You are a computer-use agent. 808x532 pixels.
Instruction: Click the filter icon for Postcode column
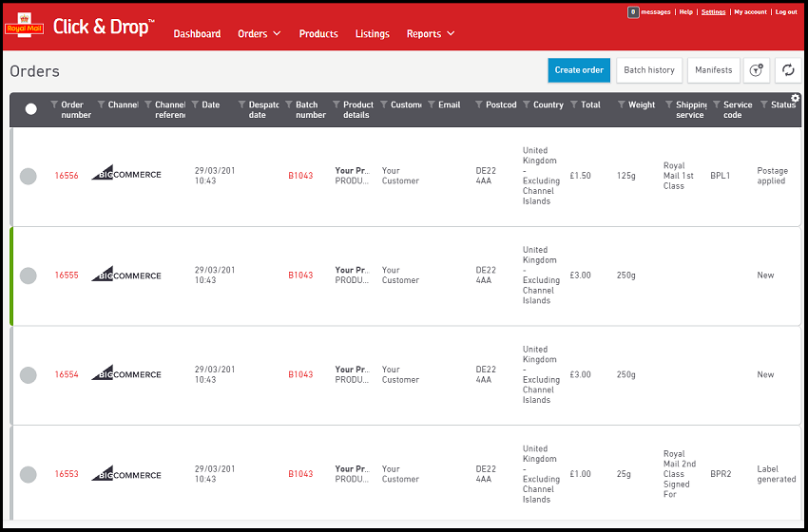(x=479, y=104)
